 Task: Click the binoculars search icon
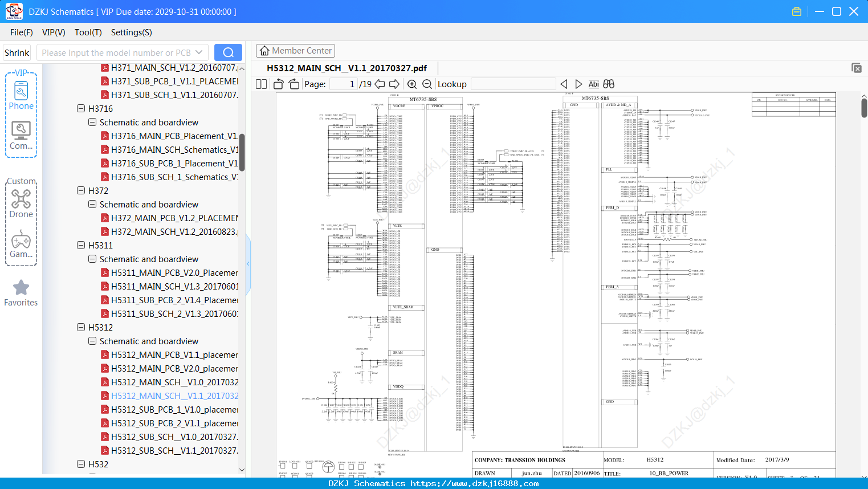click(x=609, y=84)
